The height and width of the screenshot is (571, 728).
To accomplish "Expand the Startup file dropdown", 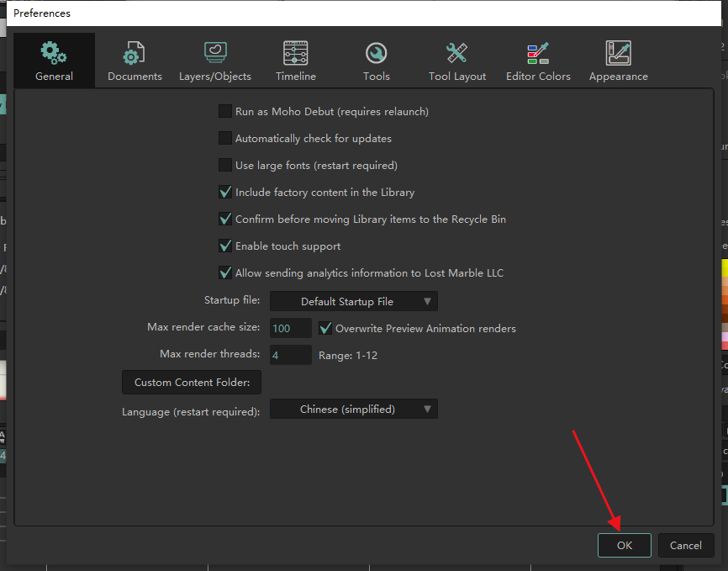I will point(353,301).
